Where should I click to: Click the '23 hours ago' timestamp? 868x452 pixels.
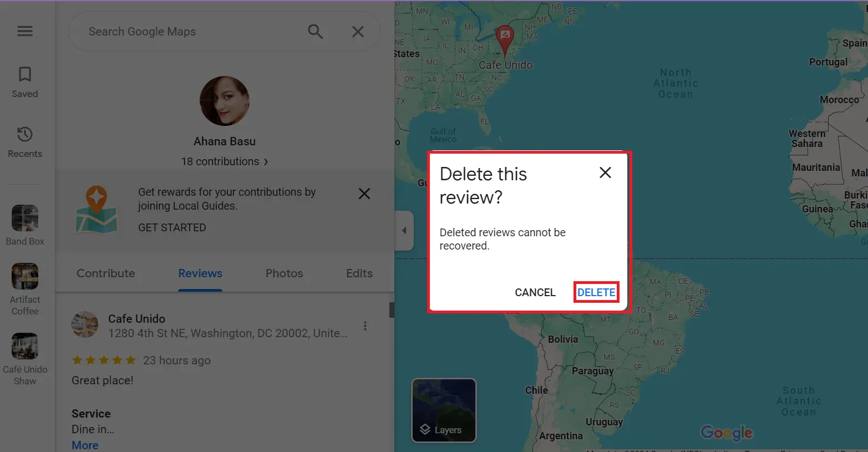pyautogui.click(x=177, y=360)
